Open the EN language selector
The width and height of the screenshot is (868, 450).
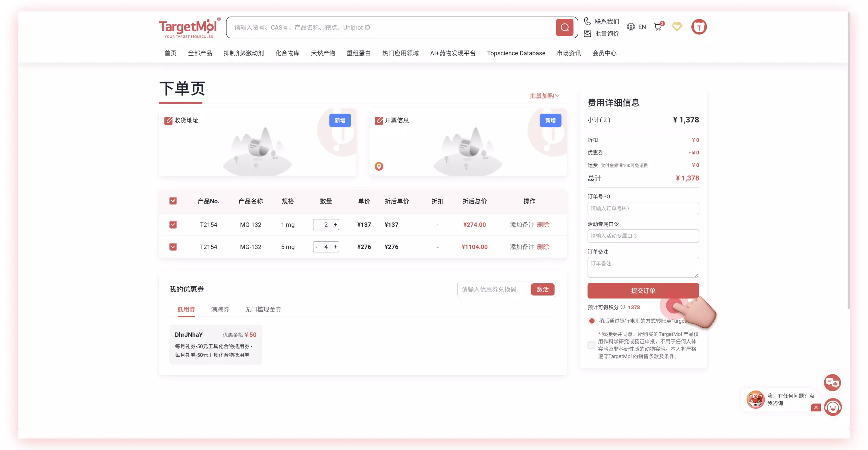[x=637, y=27]
